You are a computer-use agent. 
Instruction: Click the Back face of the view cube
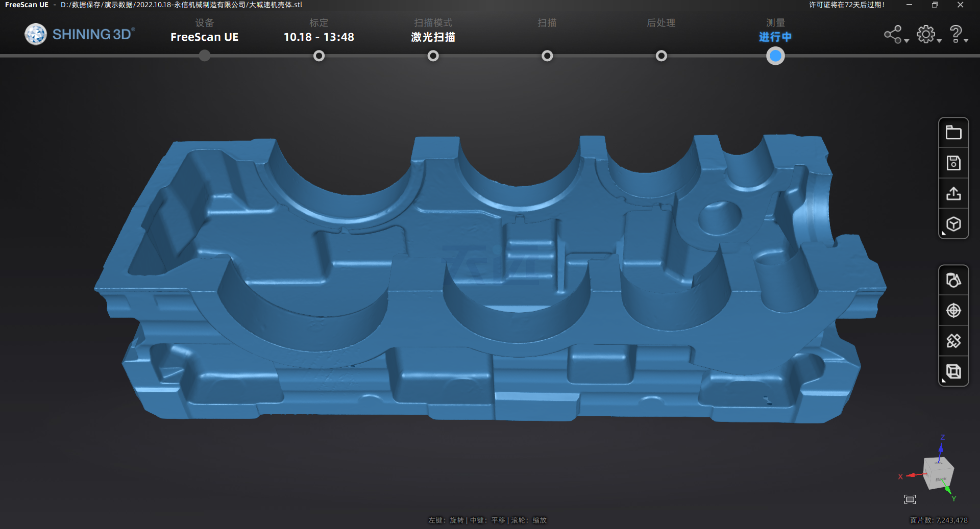coord(941,478)
